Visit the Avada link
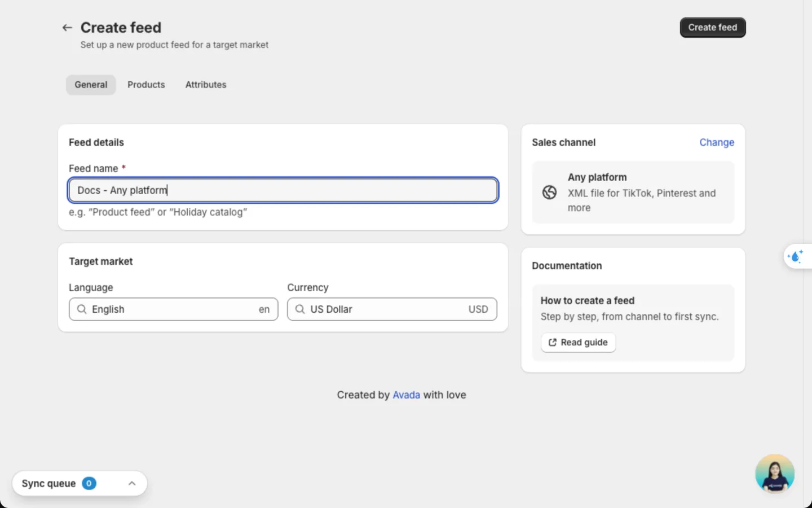812x508 pixels. click(x=407, y=395)
